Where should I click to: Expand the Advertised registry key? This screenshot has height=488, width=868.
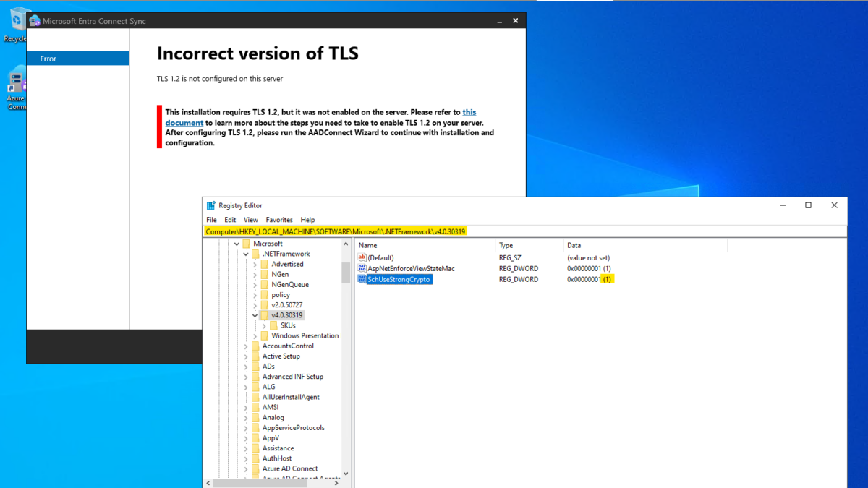(255, 265)
